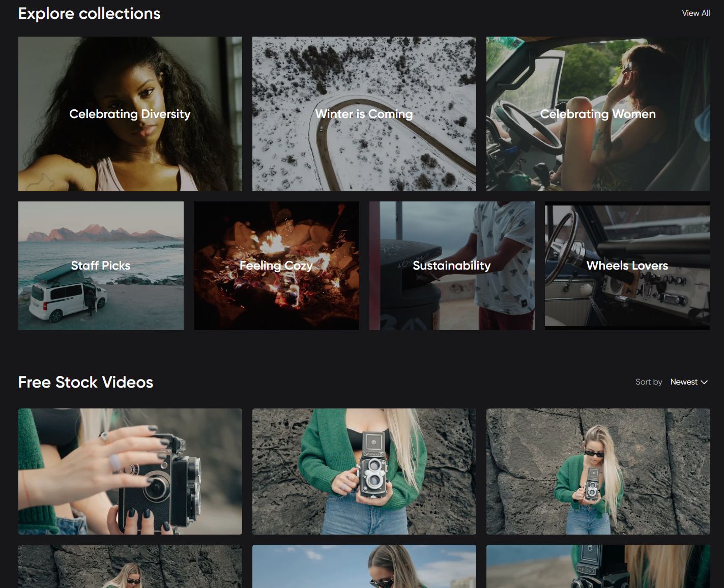Click the Free Stock Videos heading
Viewport: 724px width, 588px height.
click(x=85, y=382)
